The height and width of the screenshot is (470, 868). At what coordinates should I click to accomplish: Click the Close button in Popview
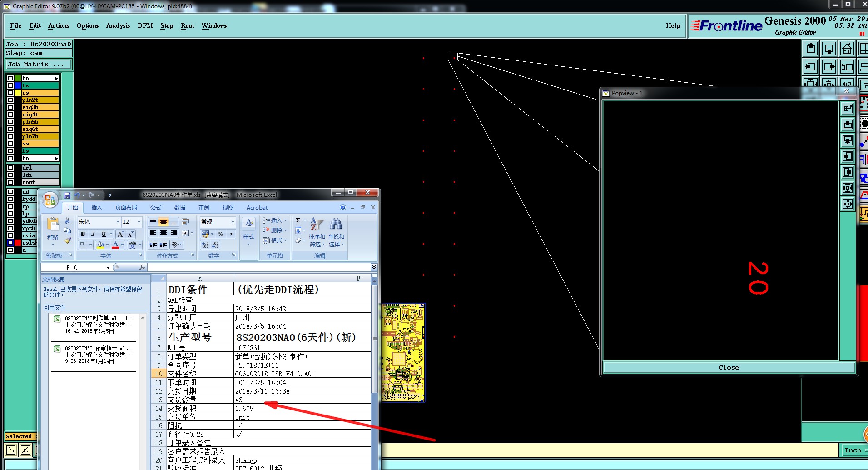point(729,367)
